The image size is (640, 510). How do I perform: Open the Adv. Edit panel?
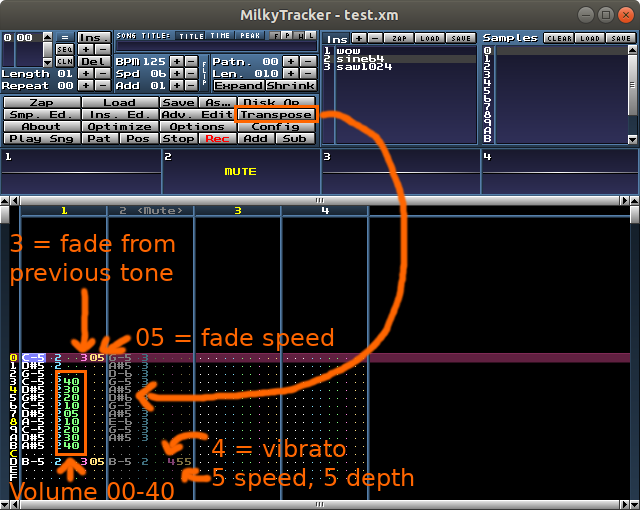[197, 115]
